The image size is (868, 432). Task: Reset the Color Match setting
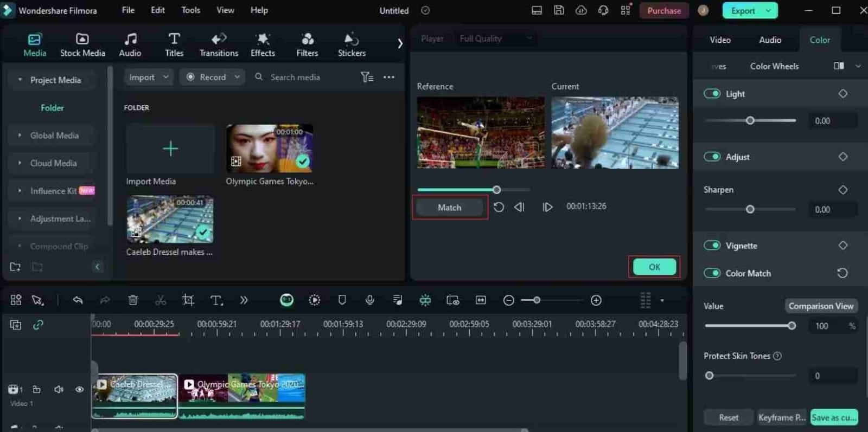pyautogui.click(x=842, y=273)
